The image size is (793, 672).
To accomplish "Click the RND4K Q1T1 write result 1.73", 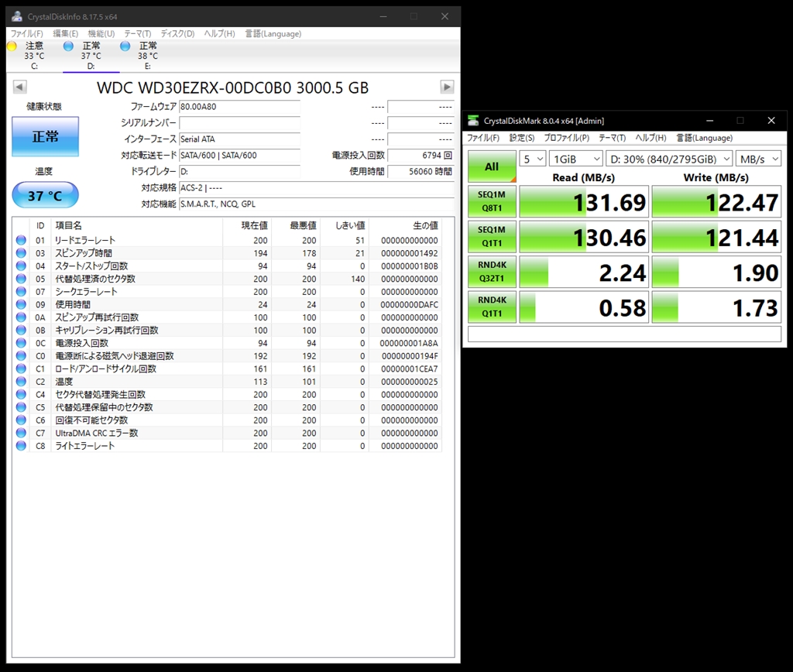I will 716,307.
